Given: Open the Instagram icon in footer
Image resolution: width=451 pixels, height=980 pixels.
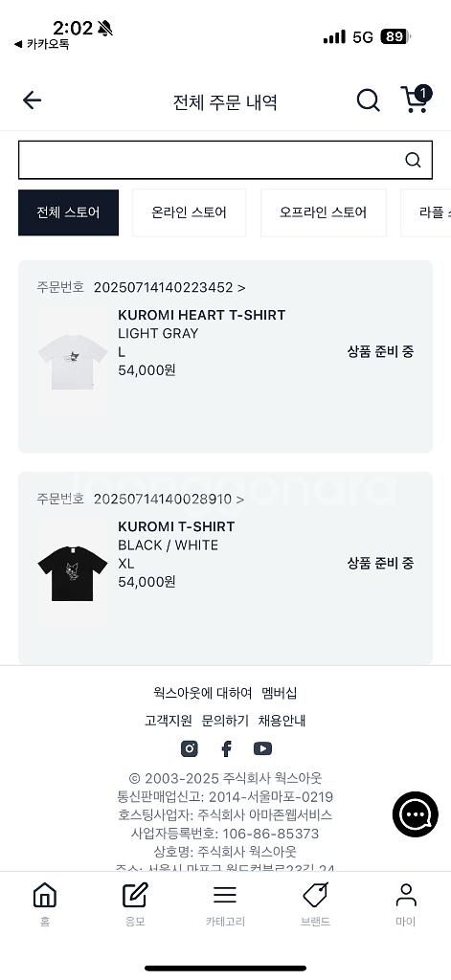Looking at the screenshot, I should [x=190, y=748].
